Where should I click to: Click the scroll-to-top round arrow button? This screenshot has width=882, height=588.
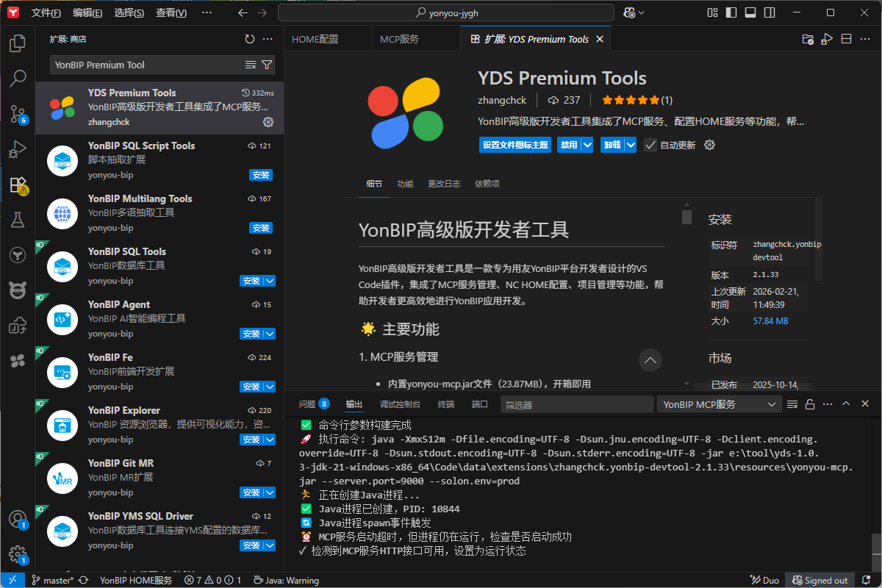pos(650,360)
